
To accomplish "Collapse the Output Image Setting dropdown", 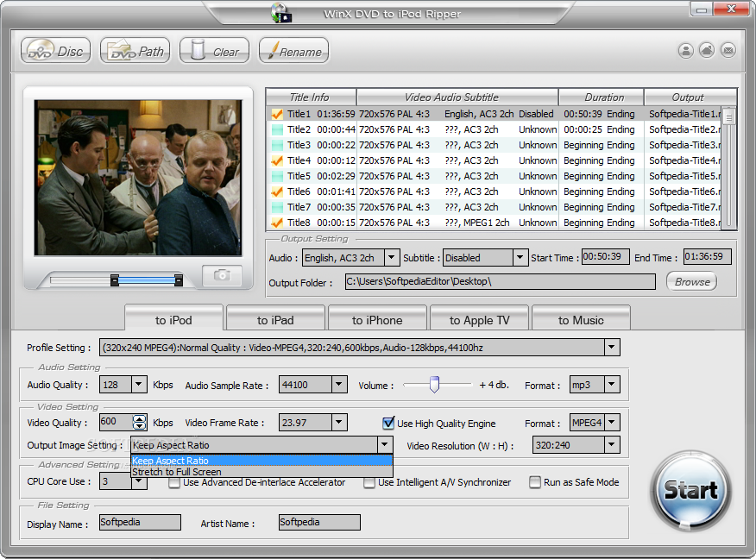I will pyautogui.click(x=385, y=445).
